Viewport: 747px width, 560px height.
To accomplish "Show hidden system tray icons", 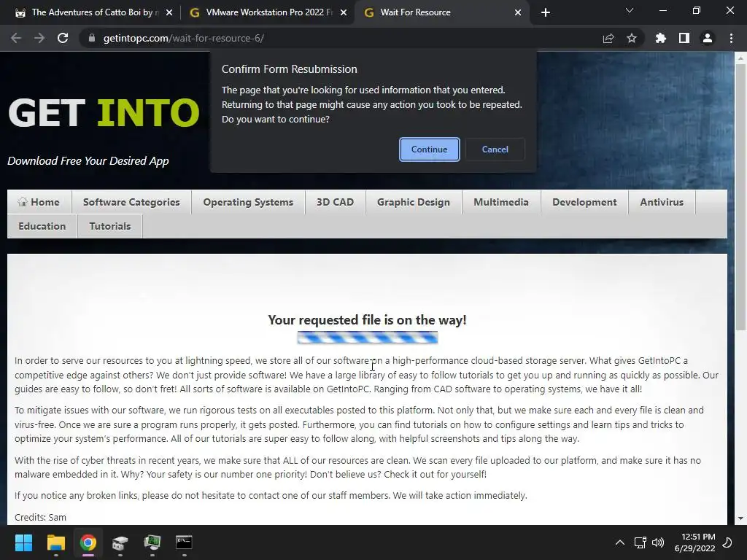I will (620, 542).
